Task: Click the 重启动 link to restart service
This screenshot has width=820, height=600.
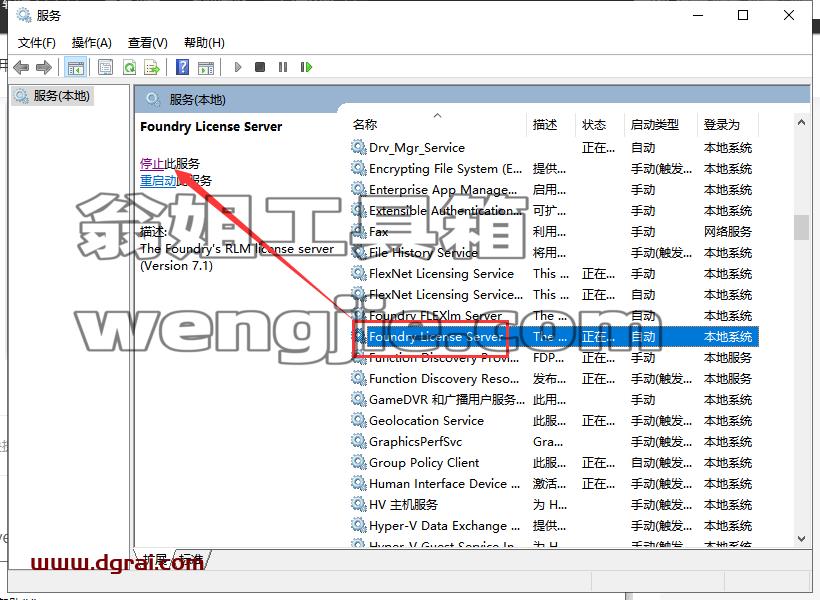Action: pos(158,181)
